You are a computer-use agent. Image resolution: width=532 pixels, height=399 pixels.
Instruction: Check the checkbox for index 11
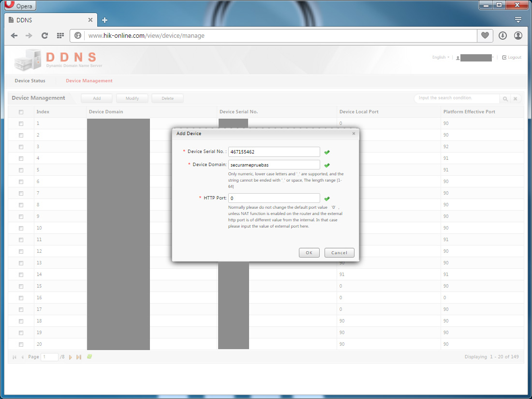click(x=21, y=240)
